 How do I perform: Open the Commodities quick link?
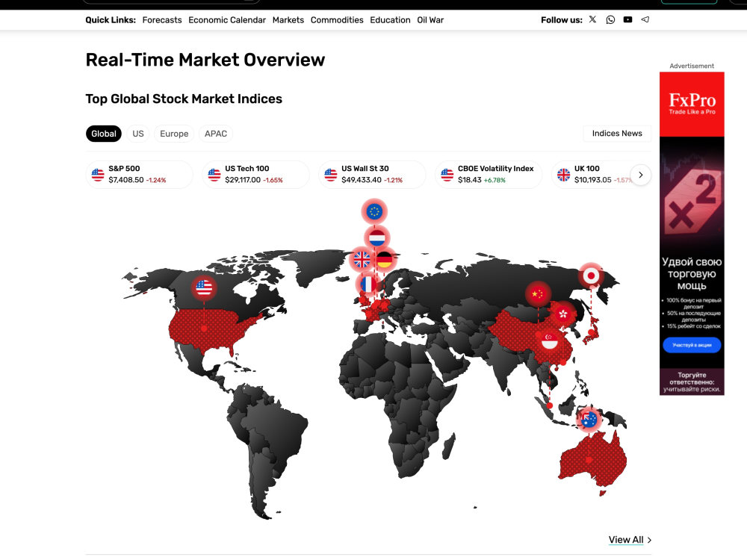(337, 20)
